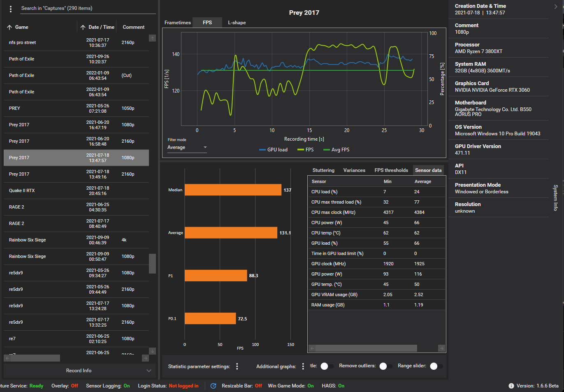Select Path of Exile 2021-09-26 capture
Image resolution: width=564 pixels, height=392 pixels.
coord(76,59)
